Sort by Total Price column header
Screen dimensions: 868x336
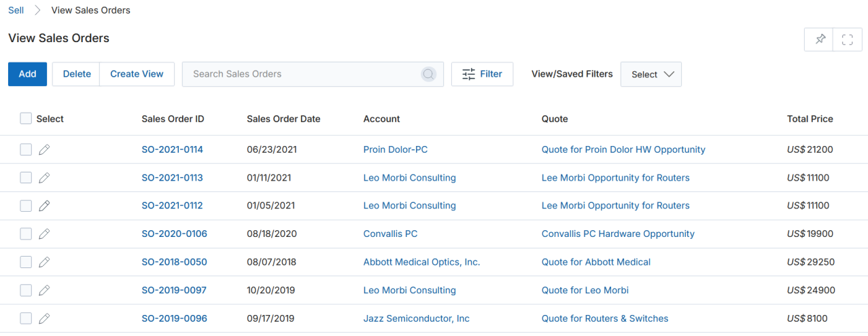click(x=810, y=119)
